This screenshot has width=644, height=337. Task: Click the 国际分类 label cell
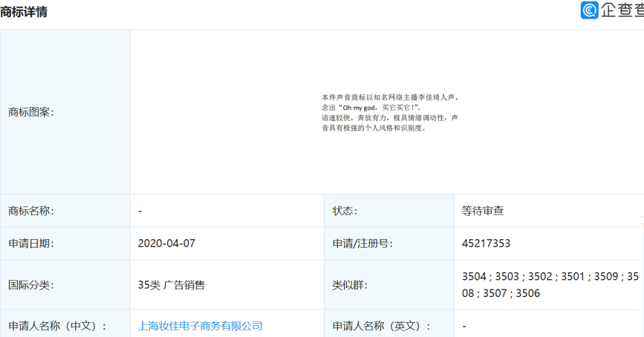pyautogui.click(x=66, y=285)
